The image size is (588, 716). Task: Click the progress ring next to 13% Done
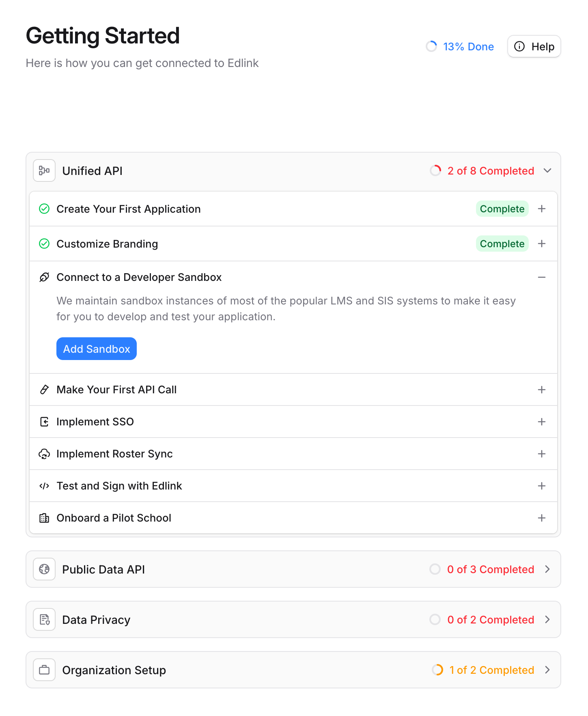[431, 46]
